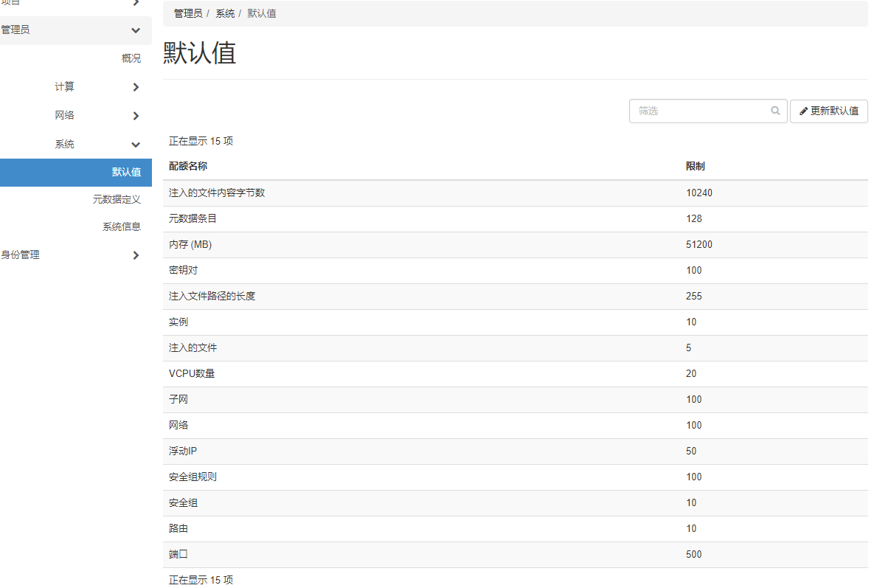Collapse the 管理员 panel
This screenshot has width=877, height=588.
click(76, 30)
